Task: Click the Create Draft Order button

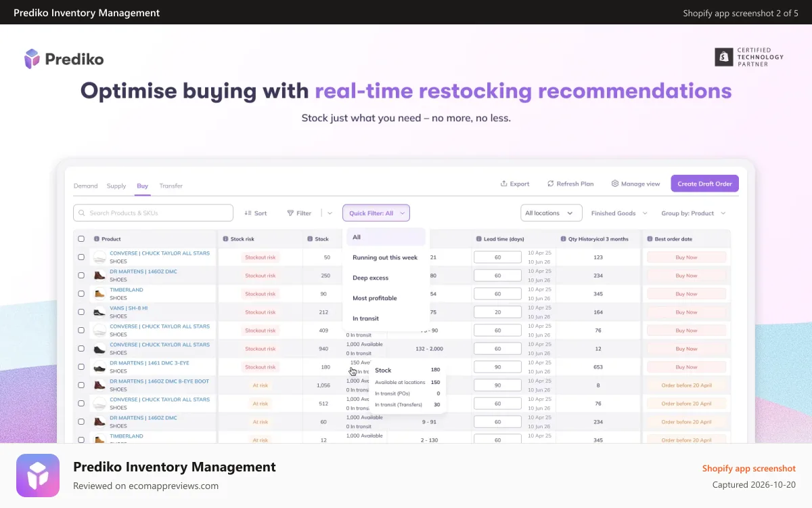Action: [x=705, y=184]
